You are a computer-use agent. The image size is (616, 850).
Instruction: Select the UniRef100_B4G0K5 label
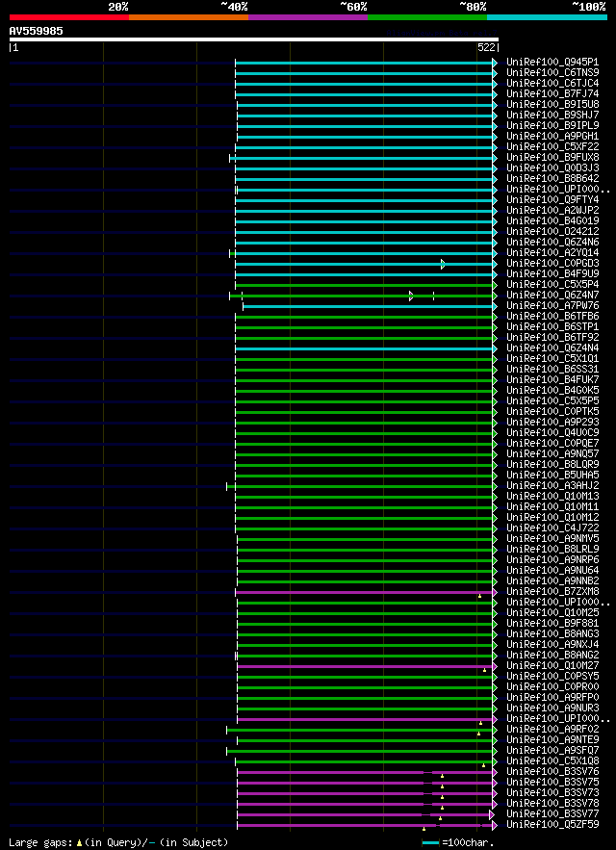coord(552,391)
